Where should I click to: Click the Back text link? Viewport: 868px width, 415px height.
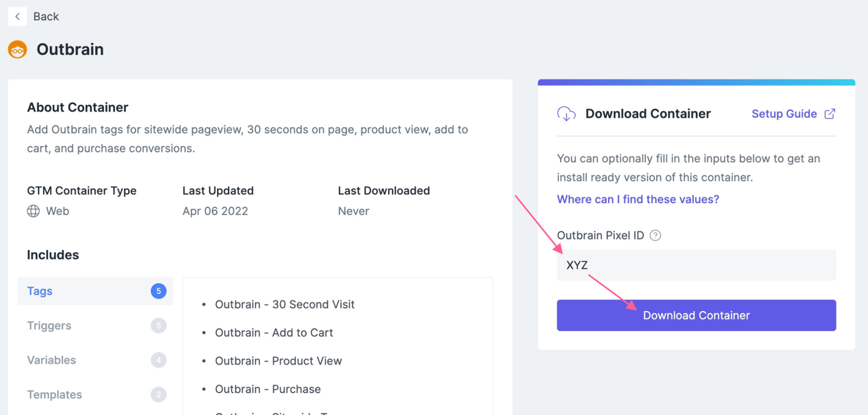click(x=46, y=16)
